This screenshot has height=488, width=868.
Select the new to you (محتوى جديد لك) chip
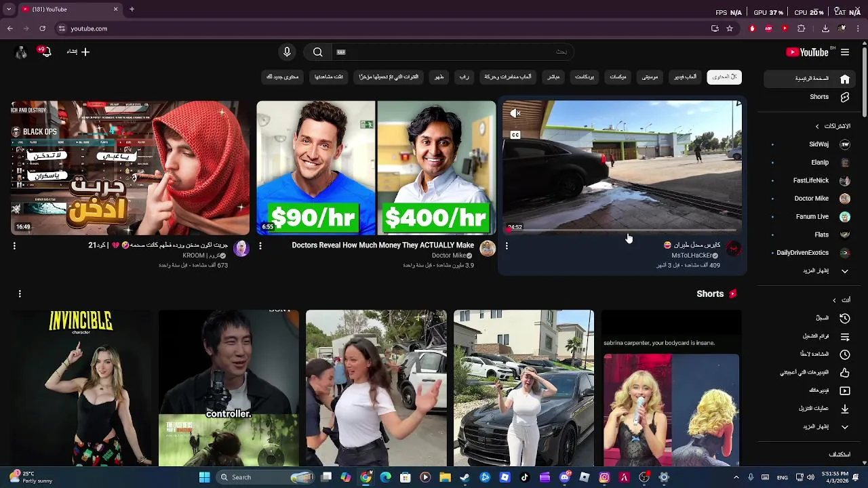(x=283, y=77)
